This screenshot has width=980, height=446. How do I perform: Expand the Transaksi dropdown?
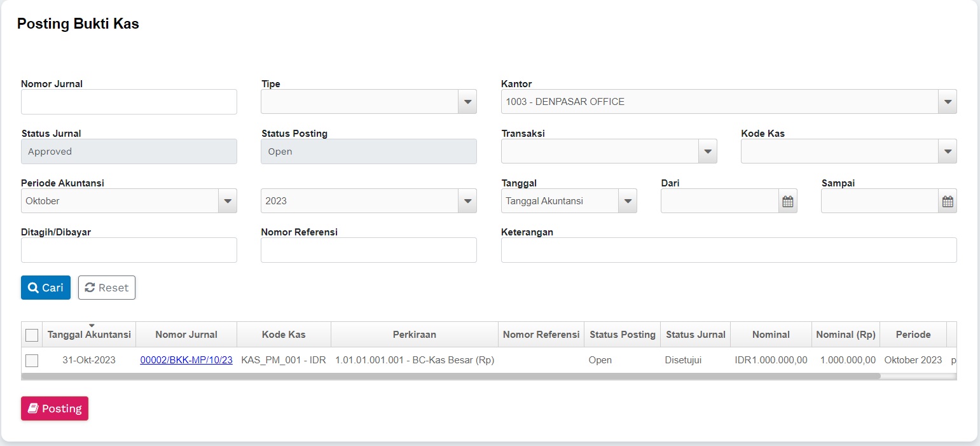[707, 151]
